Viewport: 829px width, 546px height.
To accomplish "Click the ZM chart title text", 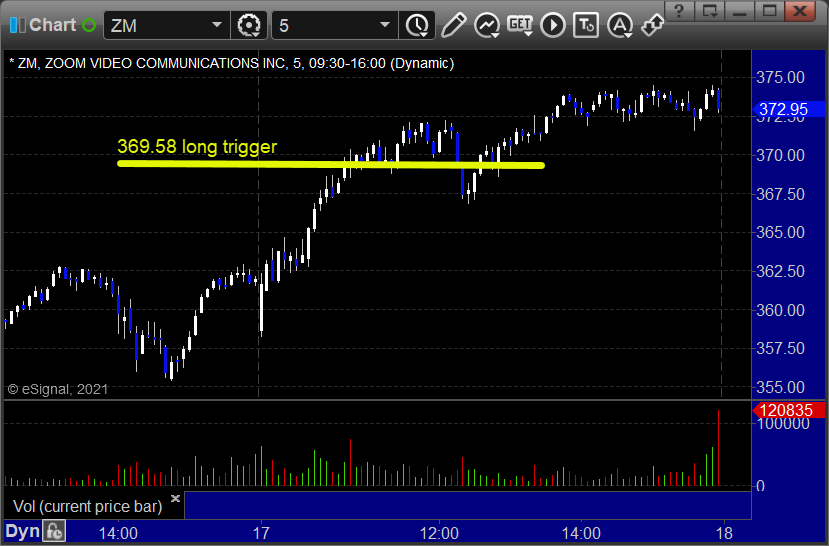I will point(232,63).
